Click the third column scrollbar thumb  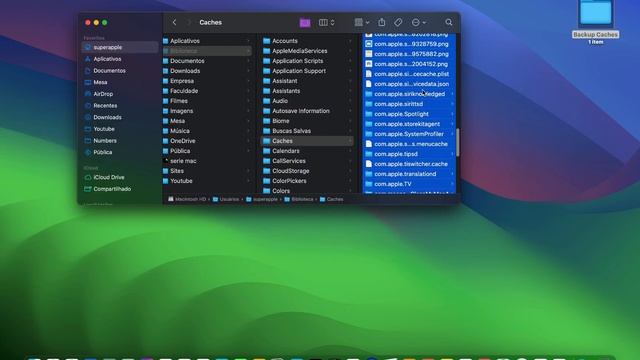coord(458,142)
